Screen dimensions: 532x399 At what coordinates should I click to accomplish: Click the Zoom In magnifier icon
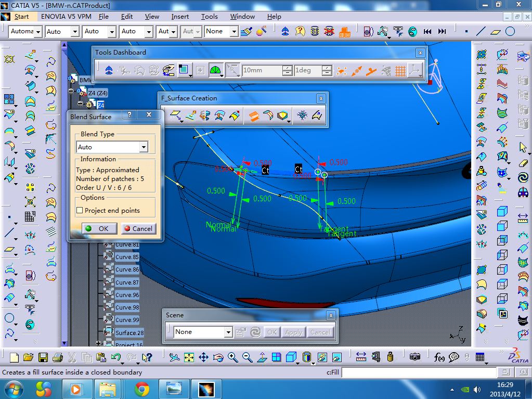tap(233, 357)
